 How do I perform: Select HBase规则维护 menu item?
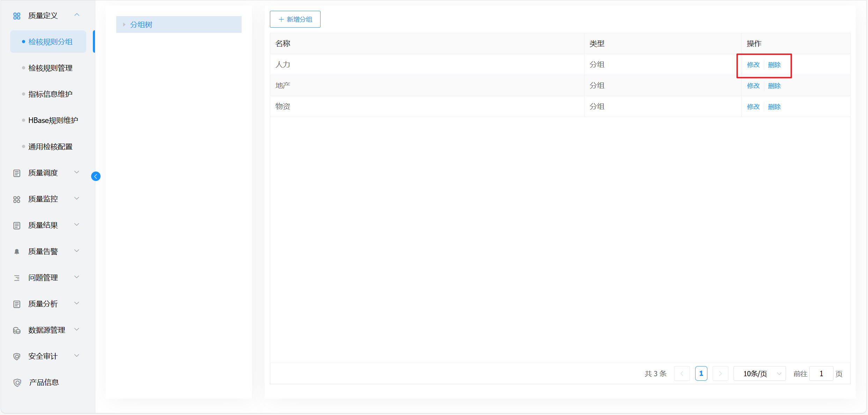(53, 121)
